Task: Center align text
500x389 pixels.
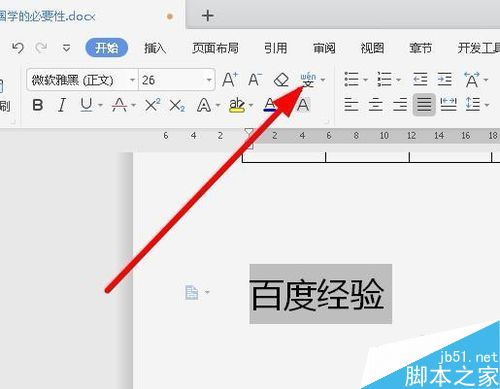Action: 376,105
